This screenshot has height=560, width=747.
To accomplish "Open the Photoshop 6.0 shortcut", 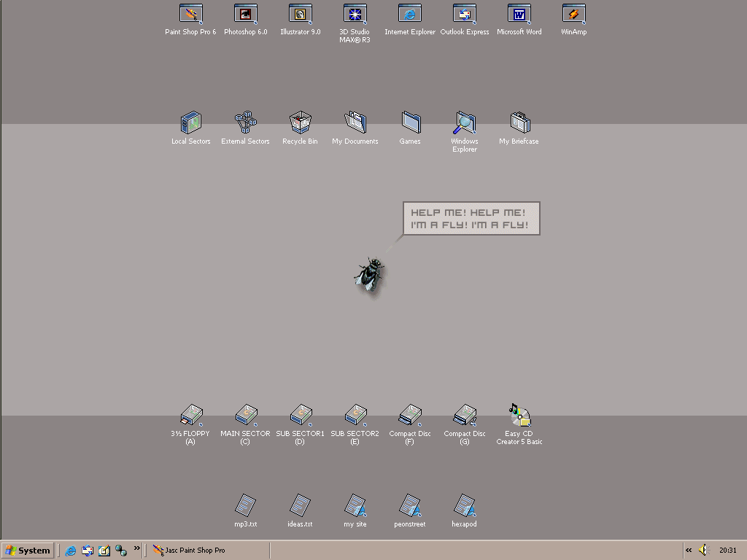I will point(246,15).
